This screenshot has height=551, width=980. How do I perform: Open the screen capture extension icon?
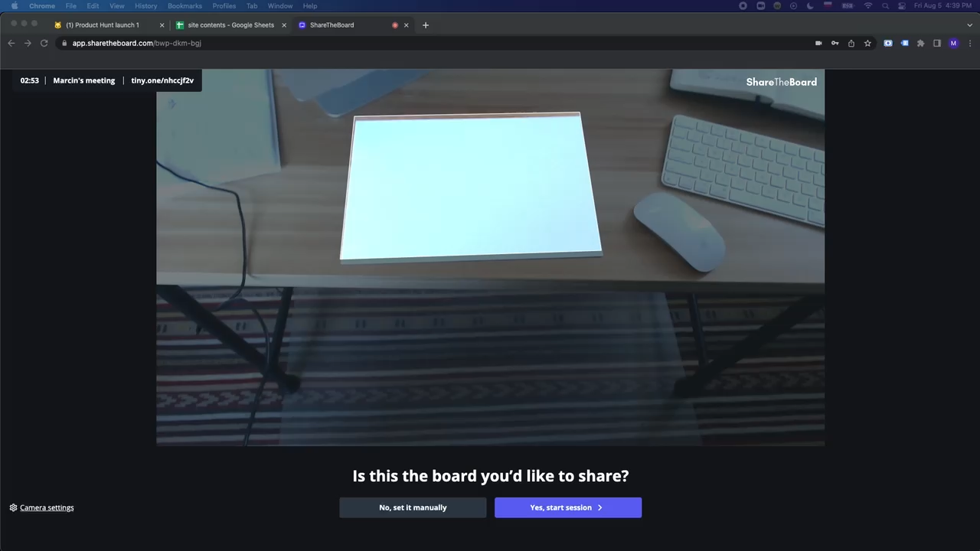point(888,43)
